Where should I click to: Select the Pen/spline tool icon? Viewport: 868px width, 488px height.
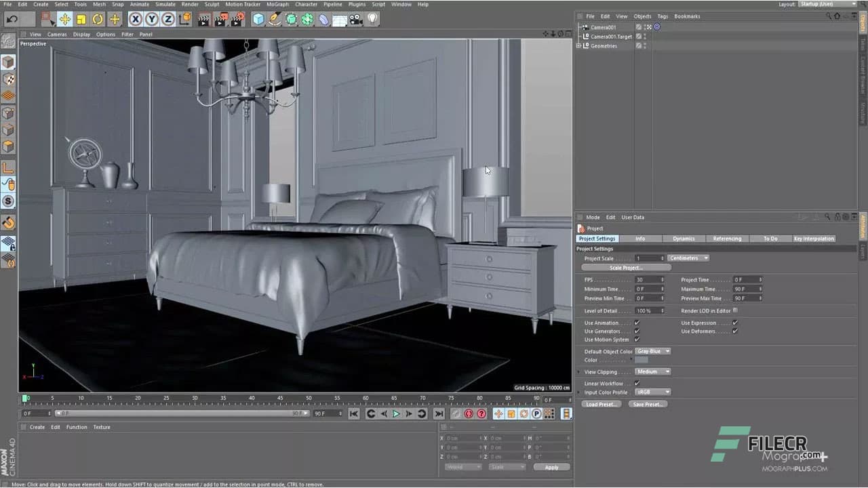tap(275, 19)
